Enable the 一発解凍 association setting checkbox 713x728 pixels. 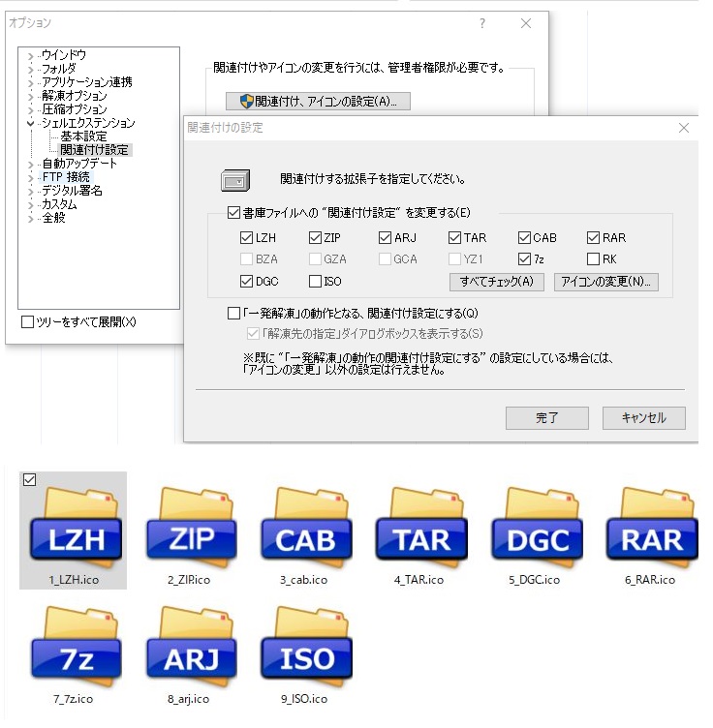pos(233,314)
